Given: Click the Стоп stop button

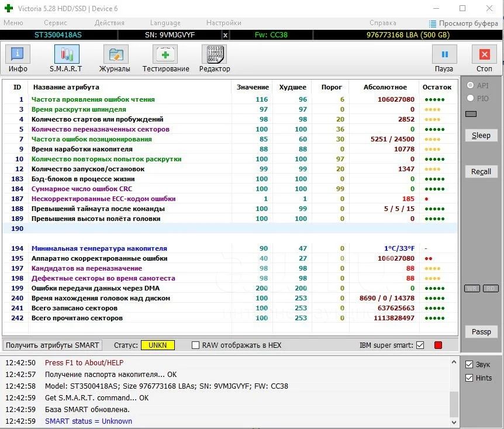Looking at the screenshot, I should [484, 59].
